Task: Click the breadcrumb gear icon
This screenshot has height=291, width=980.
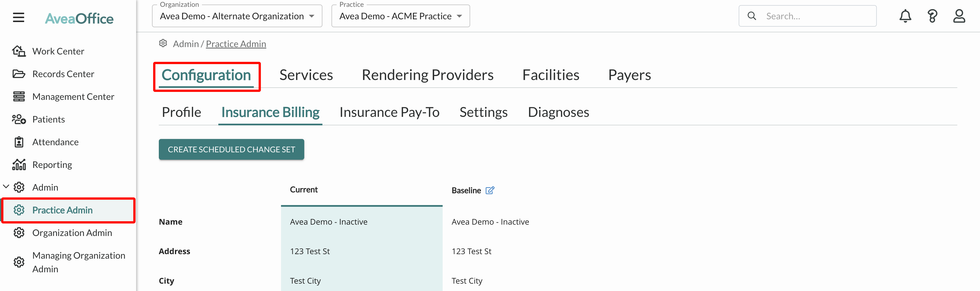Action: [163, 43]
